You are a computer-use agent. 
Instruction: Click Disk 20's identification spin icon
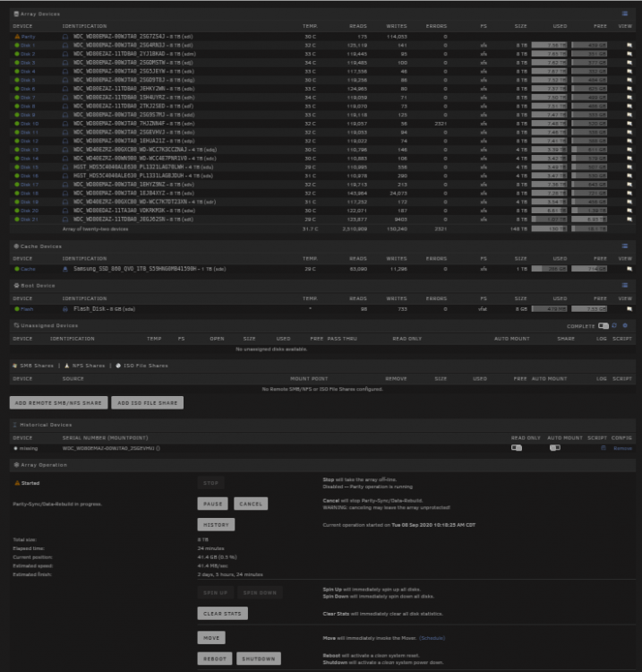[65, 211]
